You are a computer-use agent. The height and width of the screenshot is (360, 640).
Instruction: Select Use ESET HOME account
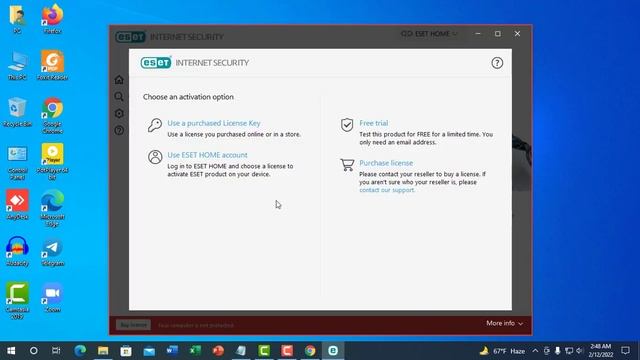(207, 155)
